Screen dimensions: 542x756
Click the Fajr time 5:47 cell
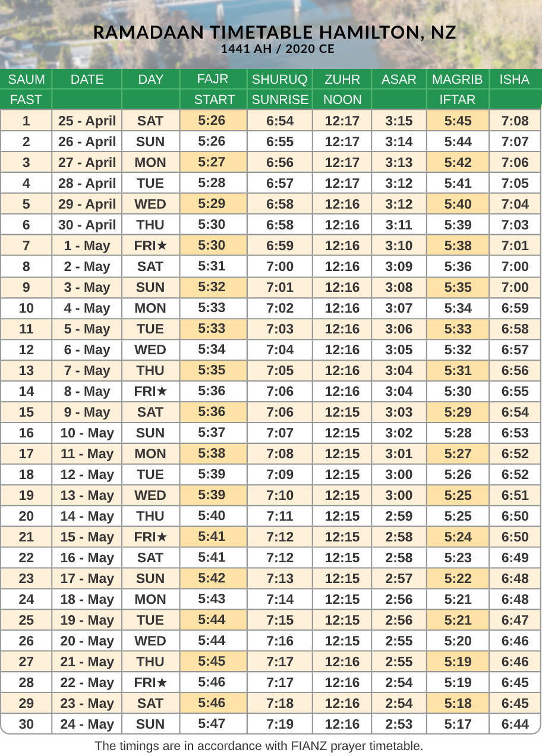click(x=213, y=724)
